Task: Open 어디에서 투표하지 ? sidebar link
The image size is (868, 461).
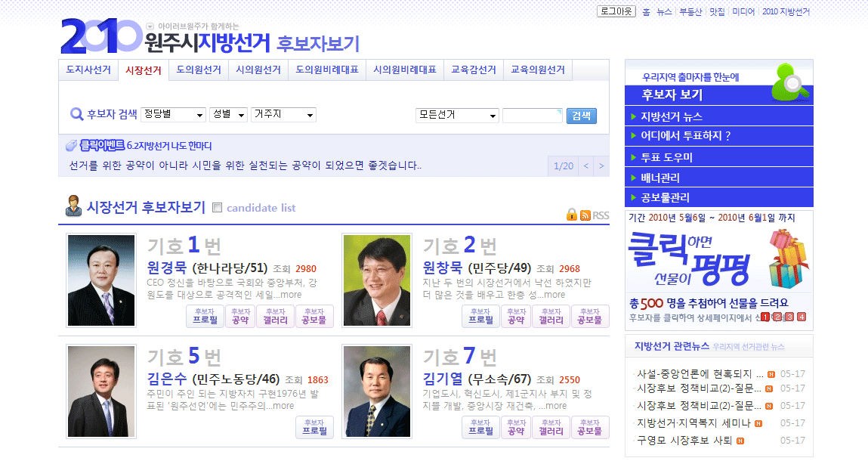Action: point(685,137)
